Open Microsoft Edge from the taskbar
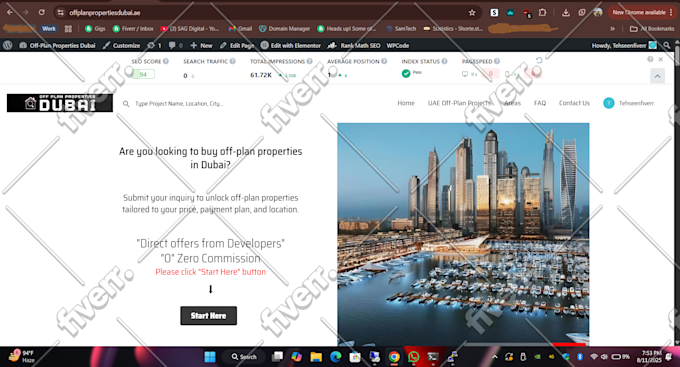Viewport: 680px width, 367px height. click(336, 357)
